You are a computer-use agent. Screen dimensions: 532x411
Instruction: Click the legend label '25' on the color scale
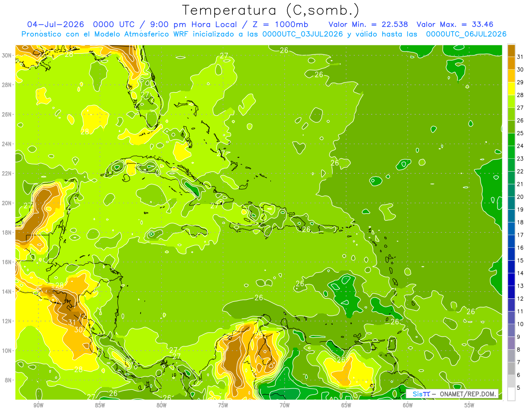click(x=520, y=133)
